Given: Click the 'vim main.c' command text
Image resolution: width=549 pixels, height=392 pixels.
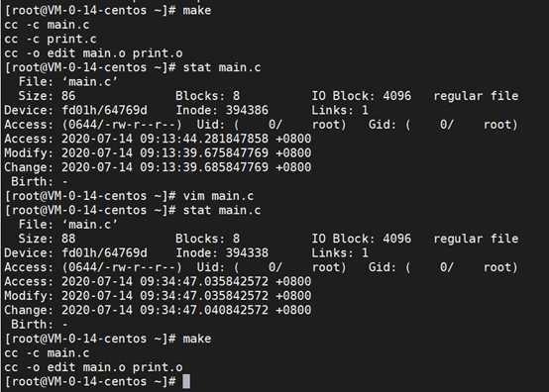Looking at the screenshot, I should 218,196.
